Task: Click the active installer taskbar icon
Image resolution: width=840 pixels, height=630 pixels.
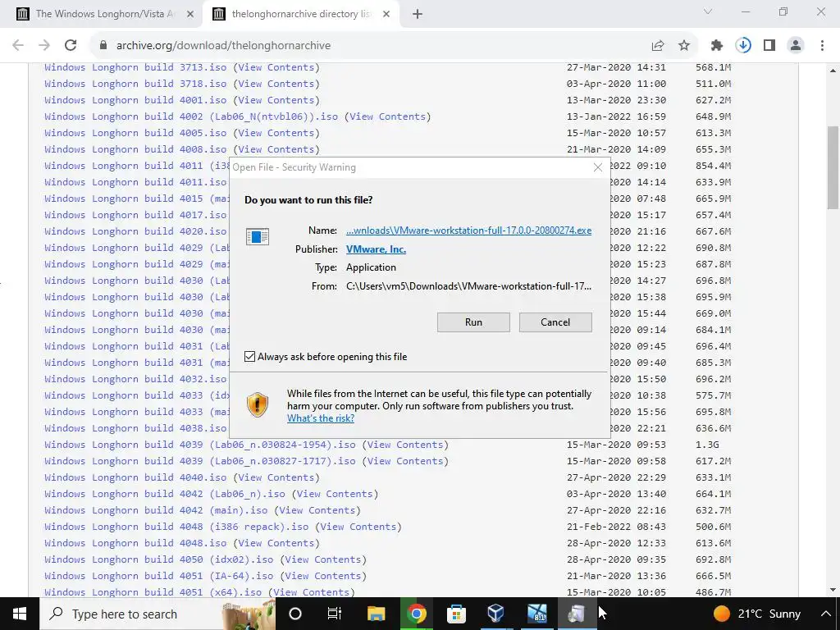Action: click(577, 614)
